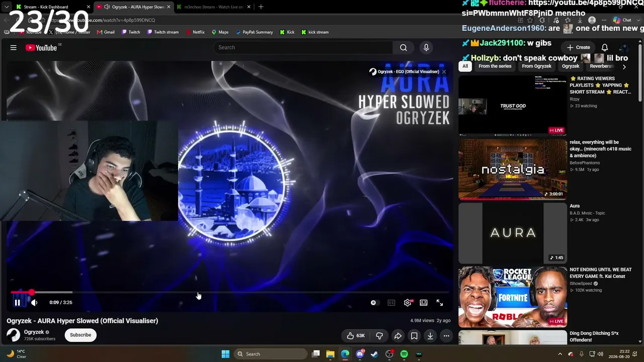
Task: Download the video using the download icon
Action: (x=430, y=335)
